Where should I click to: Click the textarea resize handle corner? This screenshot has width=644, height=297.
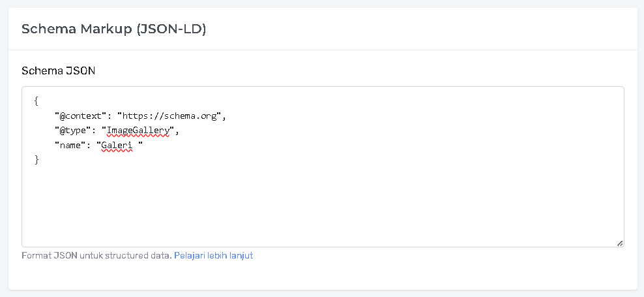619,243
